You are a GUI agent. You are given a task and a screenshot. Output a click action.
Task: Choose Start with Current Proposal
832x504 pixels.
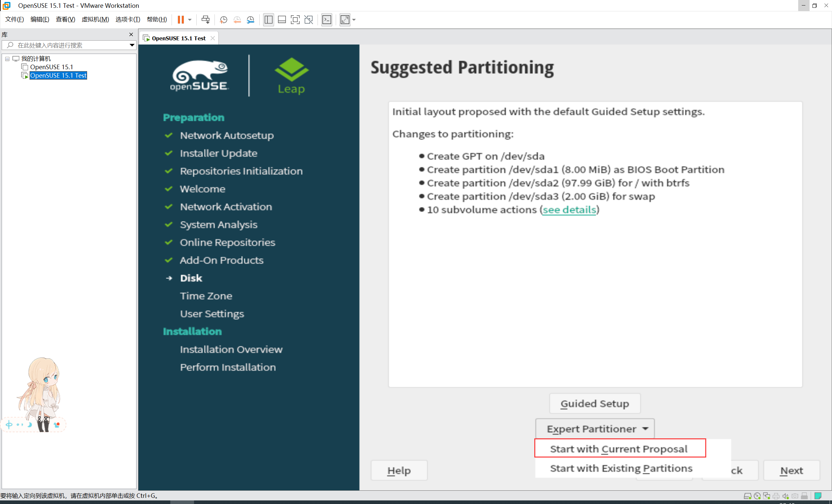[x=618, y=449]
